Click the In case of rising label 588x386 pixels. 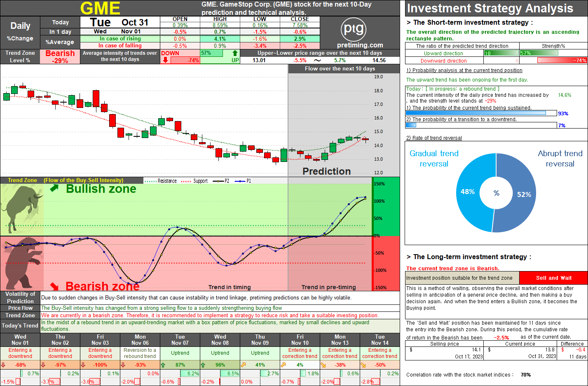pos(120,39)
